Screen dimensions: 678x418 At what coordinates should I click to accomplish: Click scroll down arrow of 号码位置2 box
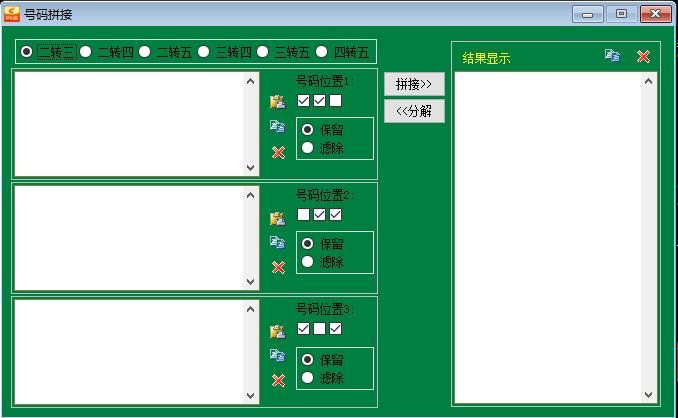(251, 281)
